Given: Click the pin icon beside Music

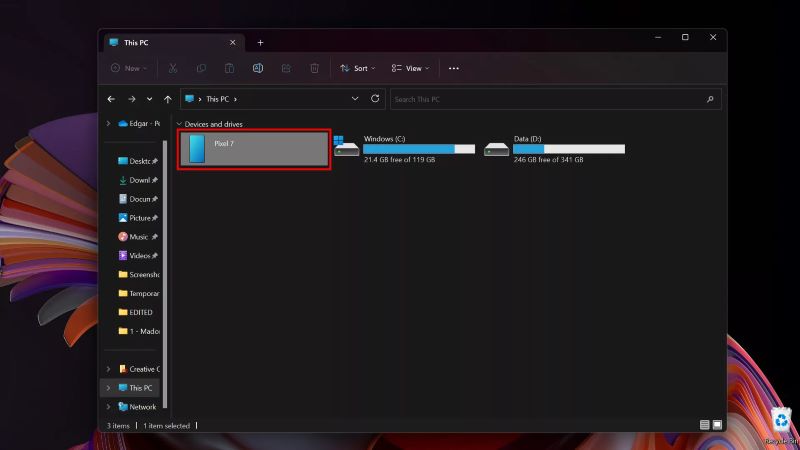Looking at the screenshot, I should tap(155, 237).
